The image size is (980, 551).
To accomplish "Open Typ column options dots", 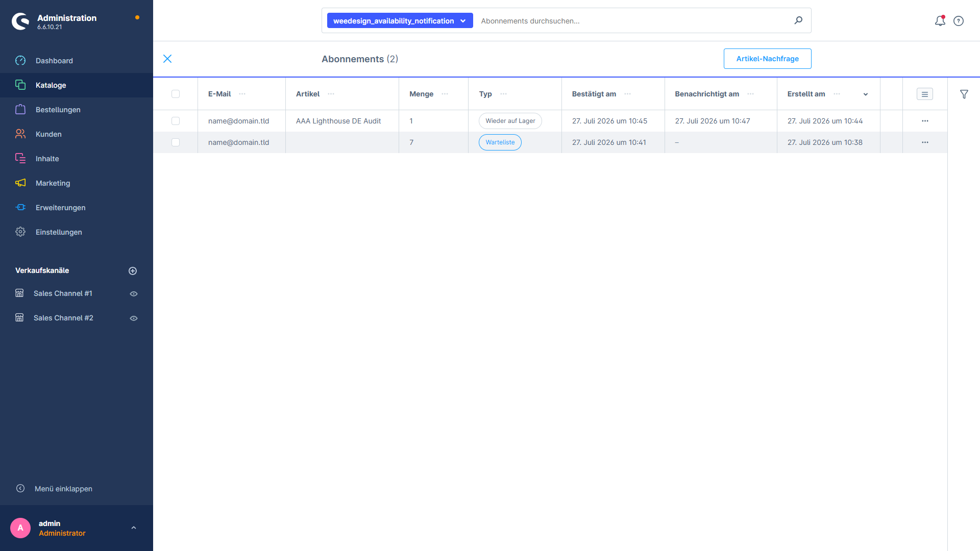I will [503, 94].
